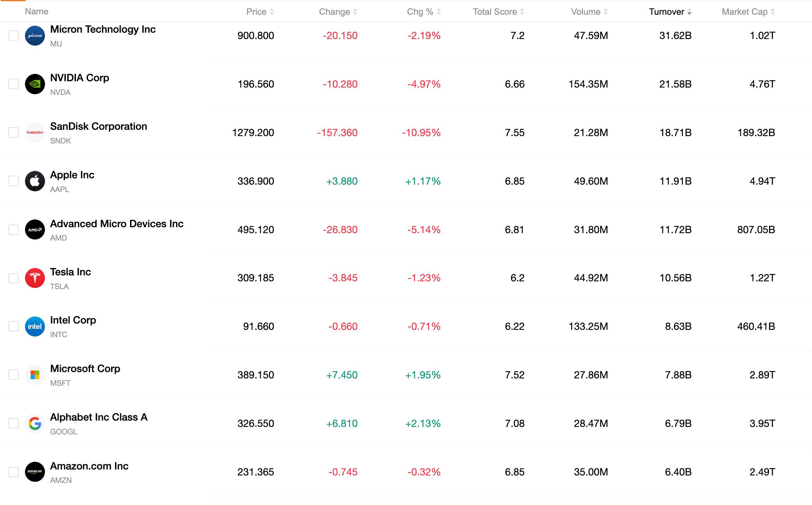Click the red Tesla logo icon
Viewport: 812px width, 505px height.
(35, 278)
